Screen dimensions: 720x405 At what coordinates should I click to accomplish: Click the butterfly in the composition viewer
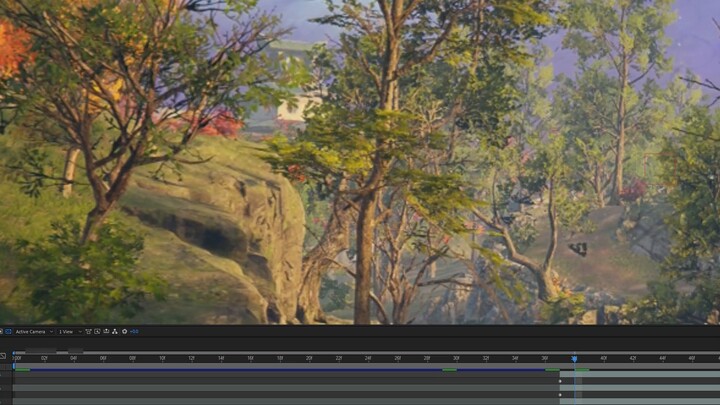[579, 249]
